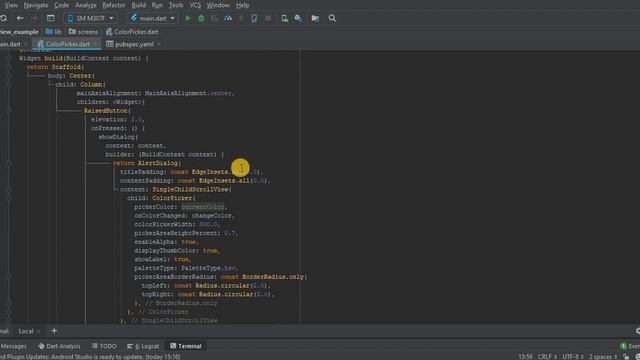
Task: Stop the running app with stop icon
Action: coord(268,18)
